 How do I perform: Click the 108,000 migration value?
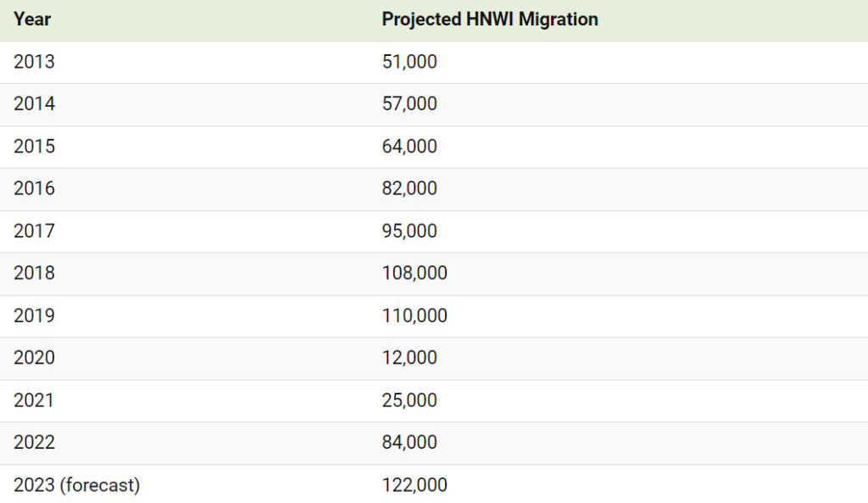(415, 273)
